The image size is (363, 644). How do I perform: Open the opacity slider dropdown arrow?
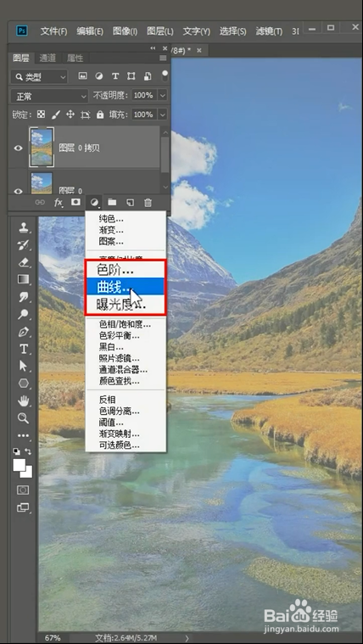coord(163,96)
